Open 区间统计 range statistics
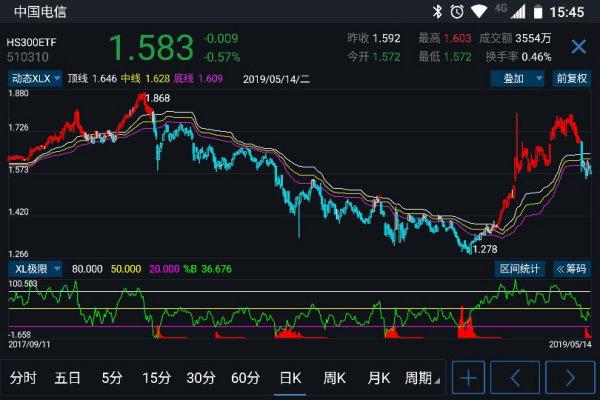 pyautogui.click(x=520, y=269)
